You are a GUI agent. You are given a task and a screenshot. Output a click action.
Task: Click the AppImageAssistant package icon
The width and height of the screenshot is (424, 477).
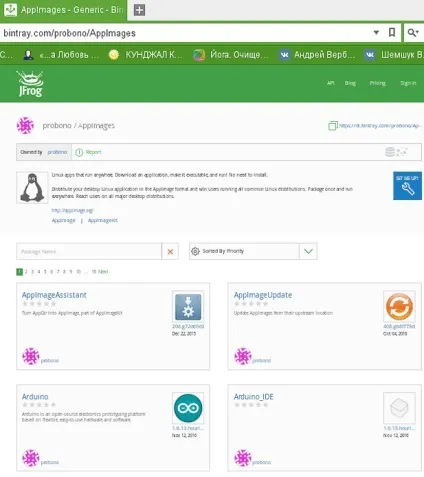(188, 306)
